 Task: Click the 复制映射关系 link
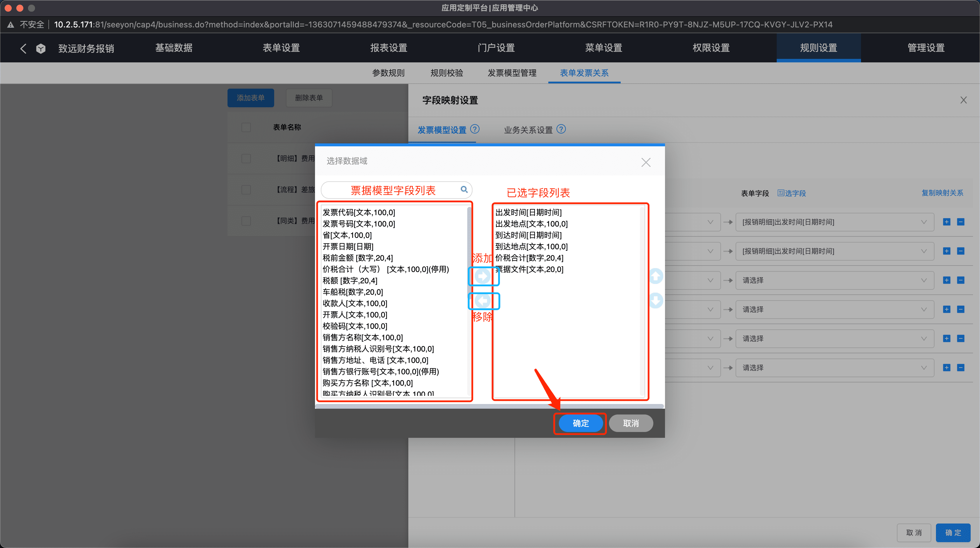point(942,193)
